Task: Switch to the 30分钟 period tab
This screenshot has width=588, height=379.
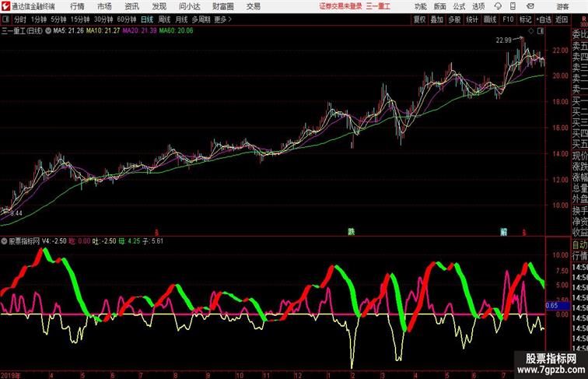Action: pos(103,19)
